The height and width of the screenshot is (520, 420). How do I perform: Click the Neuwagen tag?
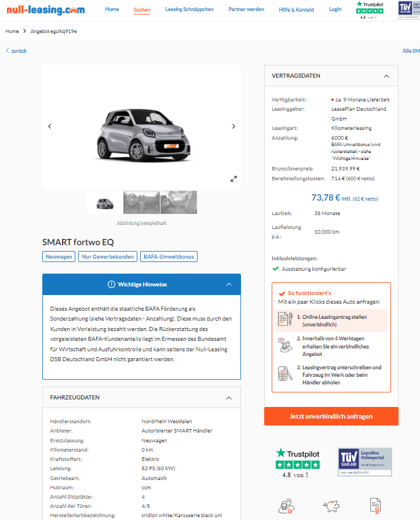click(x=59, y=257)
